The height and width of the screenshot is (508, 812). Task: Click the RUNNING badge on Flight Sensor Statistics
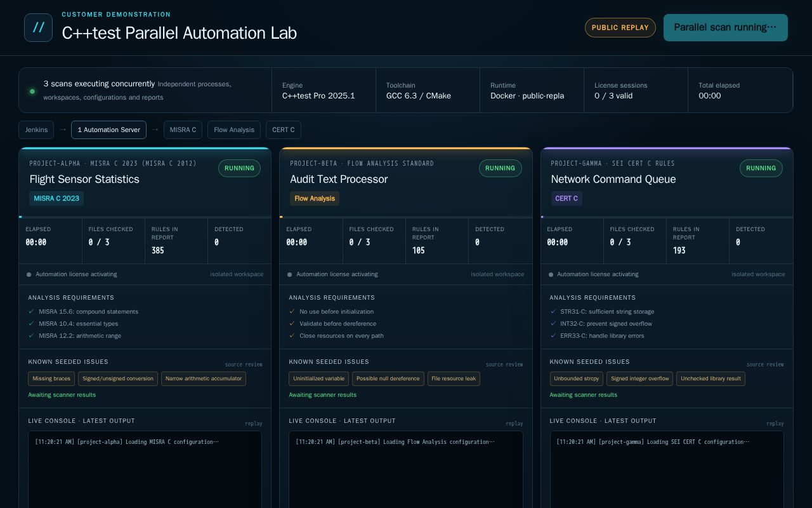coord(239,168)
